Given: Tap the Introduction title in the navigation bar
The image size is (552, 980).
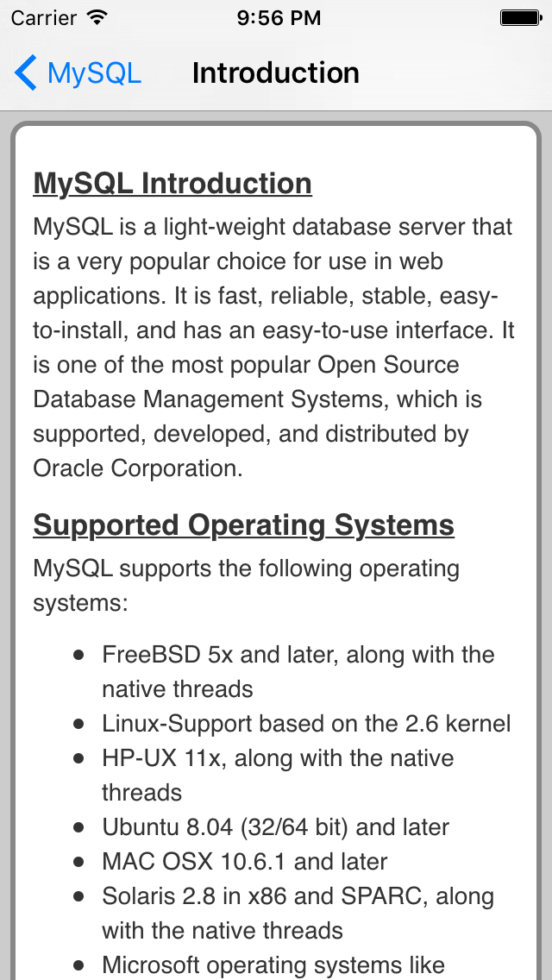Looking at the screenshot, I should [x=276, y=72].
